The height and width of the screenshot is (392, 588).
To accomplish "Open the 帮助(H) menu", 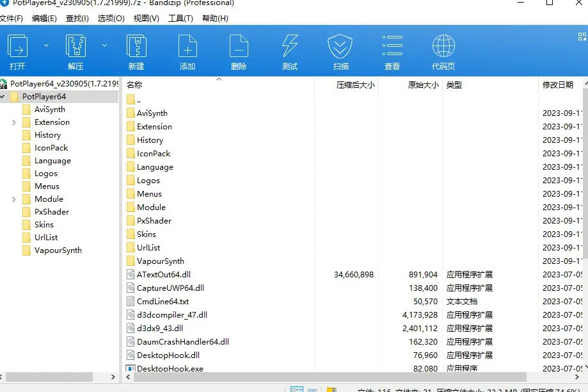I will (x=215, y=19).
